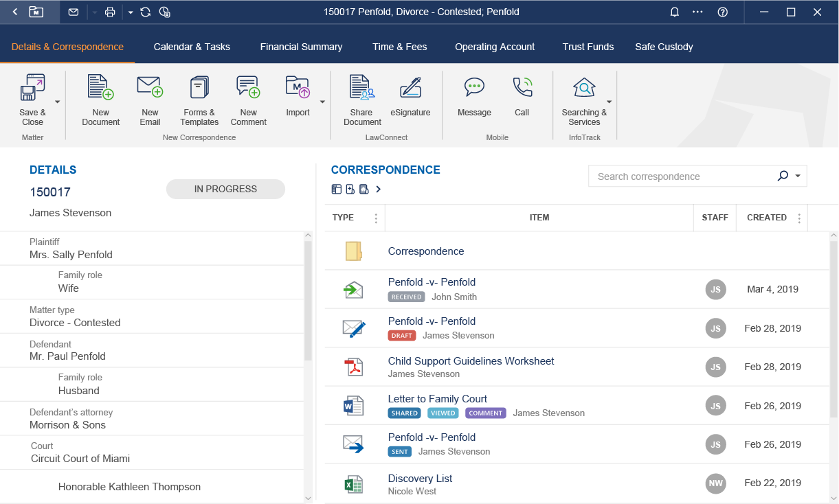Expand the search correspondence dropdown
The height and width of the screenshot is (504, 839).
pyautogui.click(x=798, y=176)
